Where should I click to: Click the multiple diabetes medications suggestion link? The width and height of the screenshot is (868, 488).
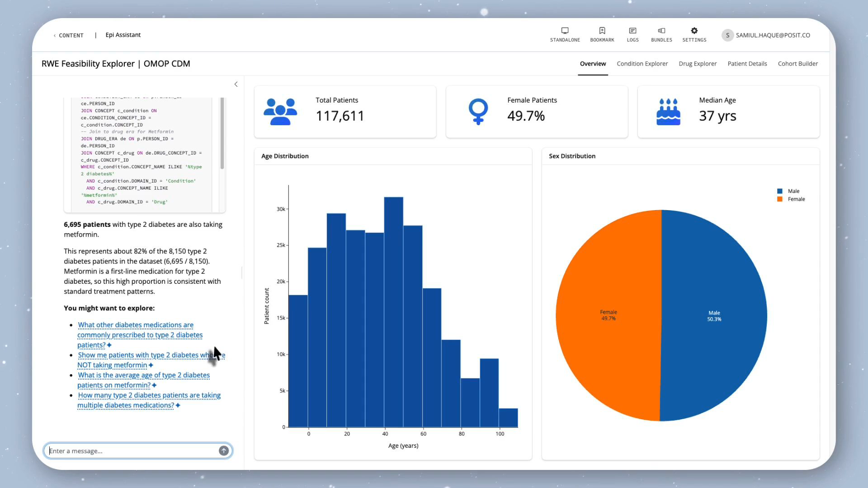coord(149,400)
